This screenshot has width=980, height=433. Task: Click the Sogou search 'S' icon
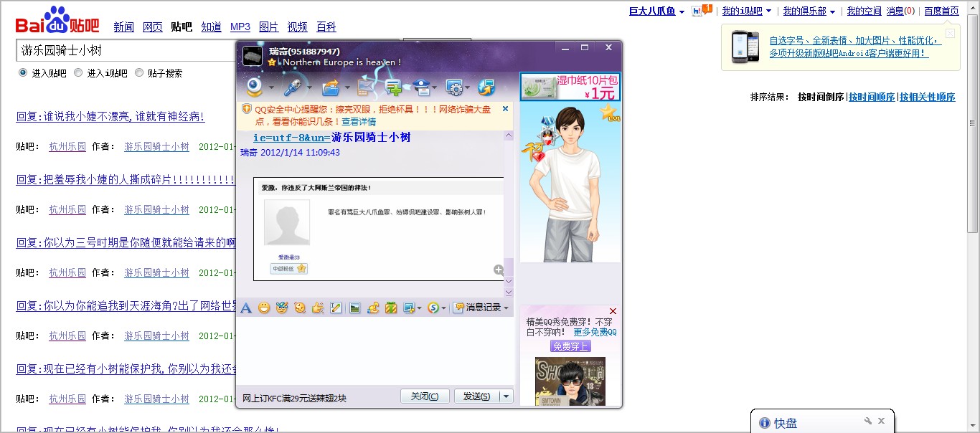433,308
